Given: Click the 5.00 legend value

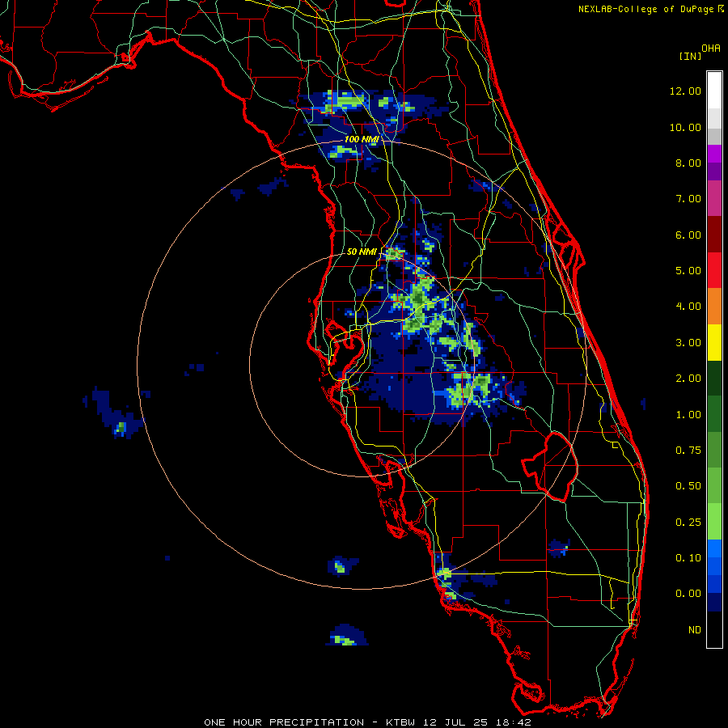Looking at the screenshot, I should pyautogui.click(x=688, y=271).
